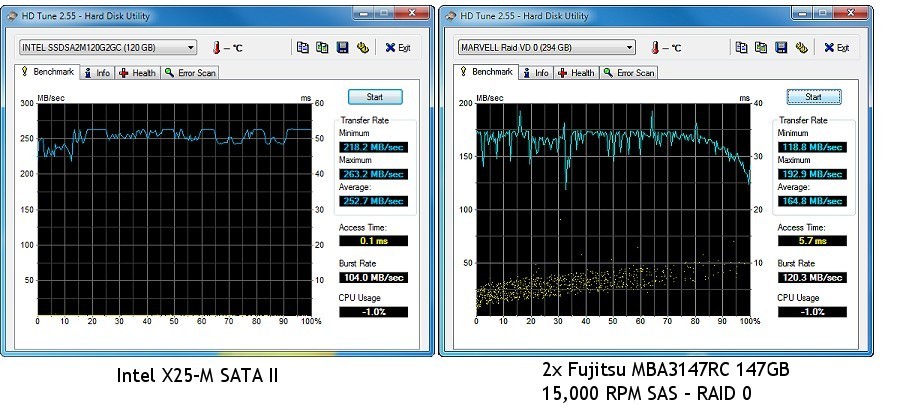The image size is (900, 405).
Task: Open options icon in Marvell window
Action: click(801, 48)
